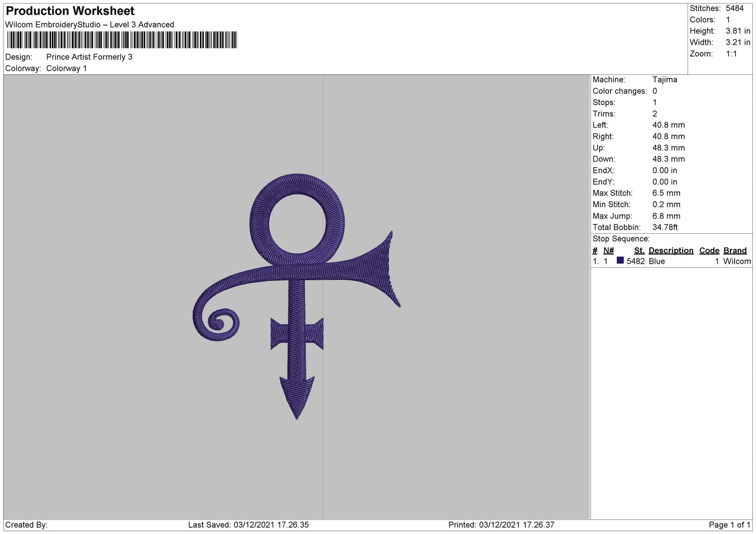This screenshot has height=534, width=756.
Task: Click the 'Colorway 1' value
Action: pos(66,69)
